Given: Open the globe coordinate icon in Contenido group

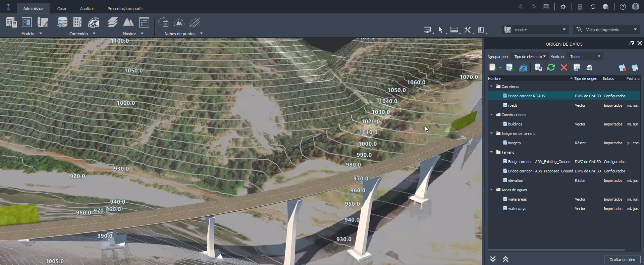Looking at the screenshot, I should 94,22.
